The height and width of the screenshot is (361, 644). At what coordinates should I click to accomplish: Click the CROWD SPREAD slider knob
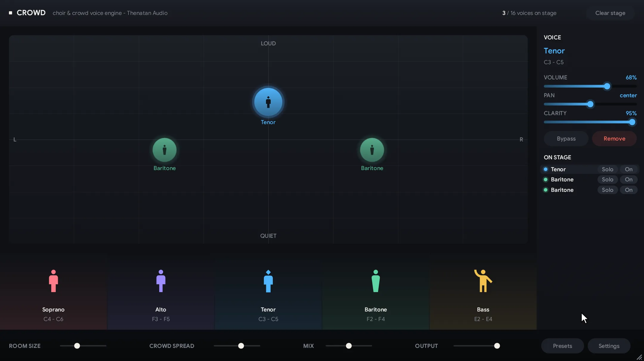coord(241,346)
